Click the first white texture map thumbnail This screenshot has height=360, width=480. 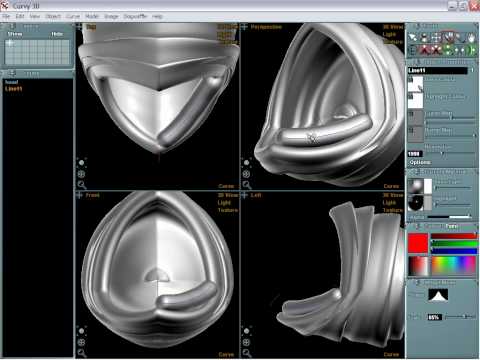click(x=415, y=85)
